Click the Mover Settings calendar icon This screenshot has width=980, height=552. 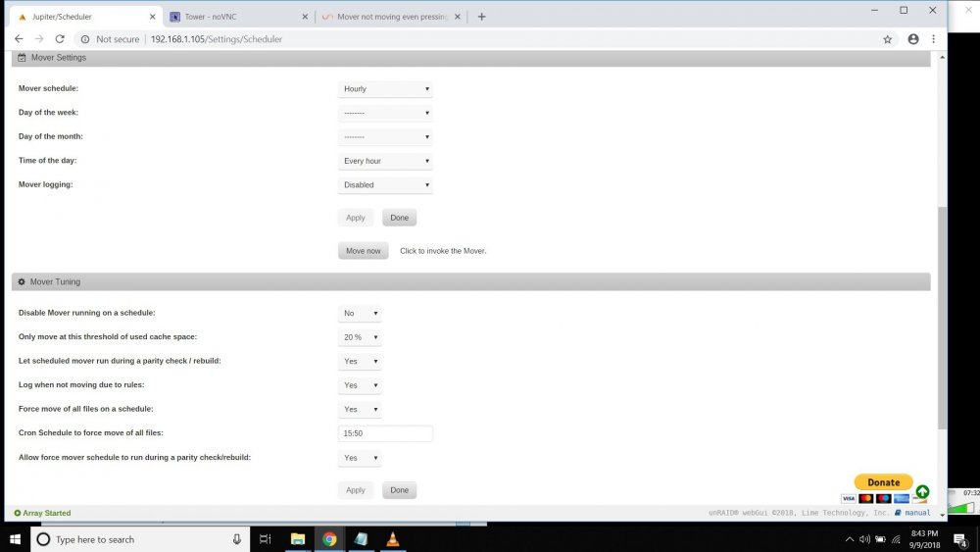[22, 58]
